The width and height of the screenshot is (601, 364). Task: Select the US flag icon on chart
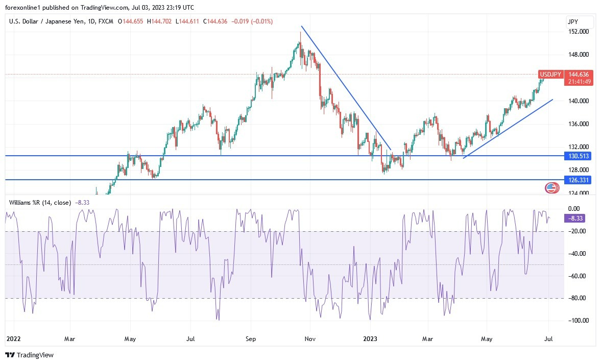click(x=551, y=188)
